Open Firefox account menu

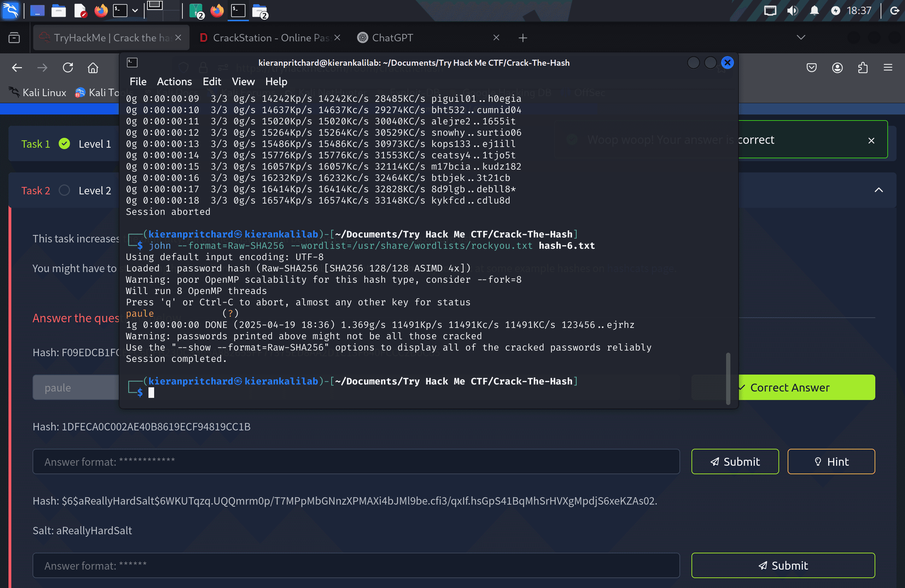point(837,67)
